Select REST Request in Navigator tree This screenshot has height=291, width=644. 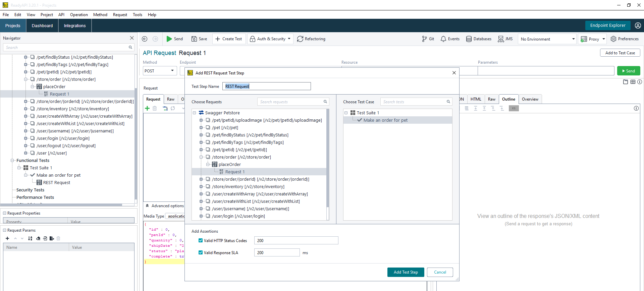coord(56,183)
